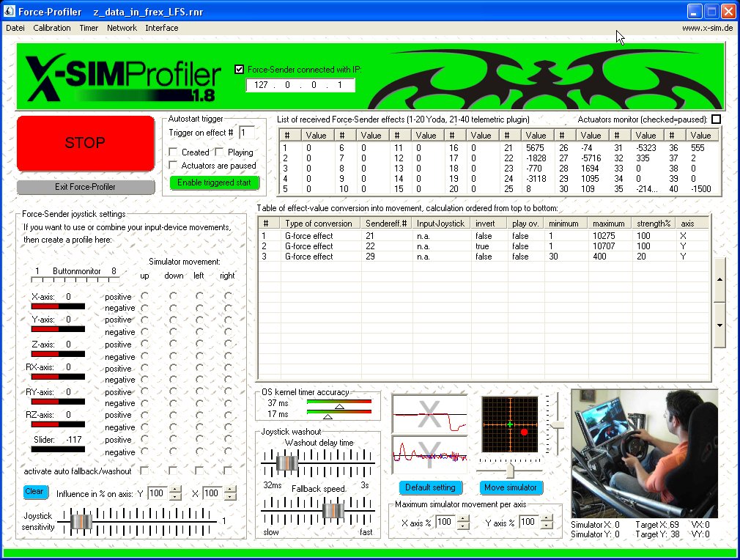Move conversion row up with up arrow
This screenshot has width=740, height=560.
719,279
